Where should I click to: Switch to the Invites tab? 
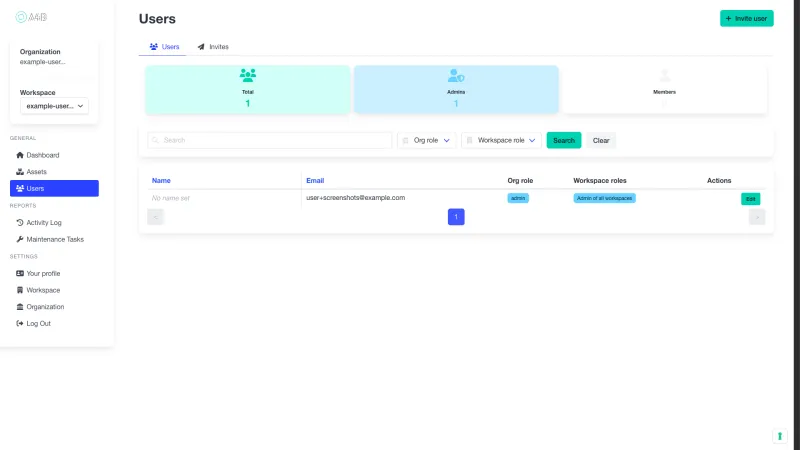pos(213,46)
